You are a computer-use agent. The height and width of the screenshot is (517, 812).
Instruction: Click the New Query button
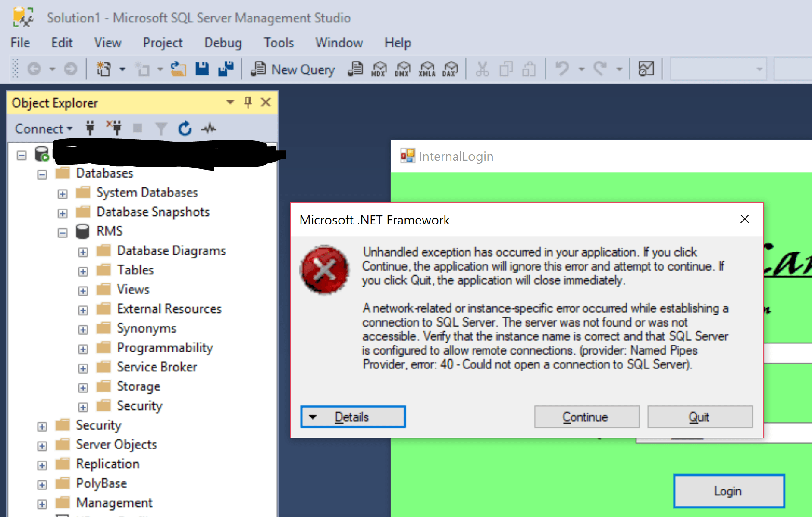point(293,69)
